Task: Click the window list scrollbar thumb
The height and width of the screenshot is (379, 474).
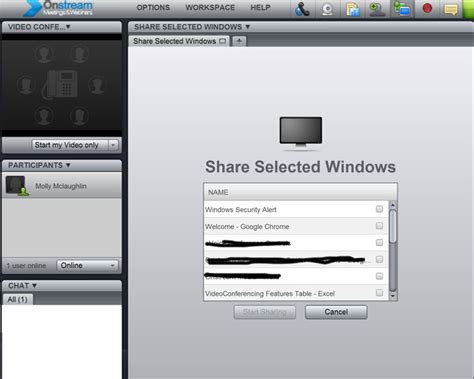Action: (x=393, y=227)
